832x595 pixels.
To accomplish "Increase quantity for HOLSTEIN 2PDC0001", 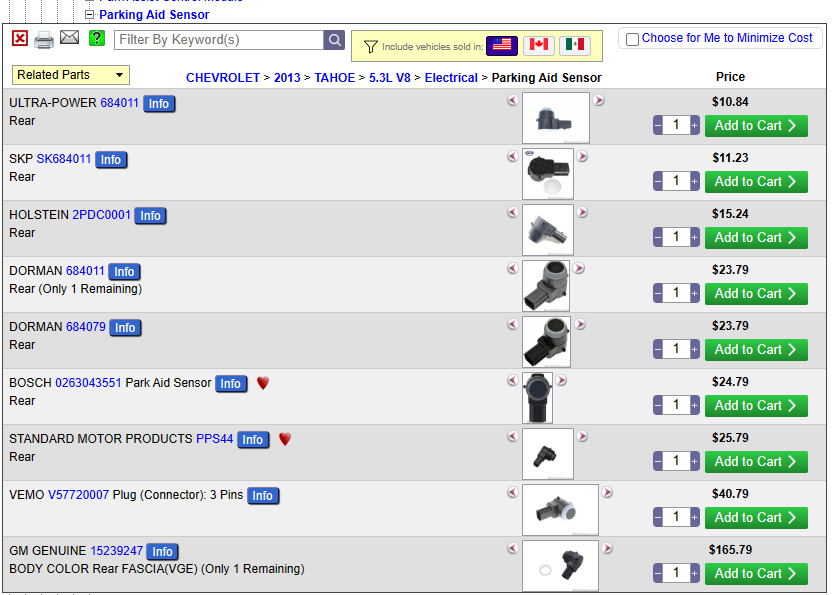I will click(695, 238).
